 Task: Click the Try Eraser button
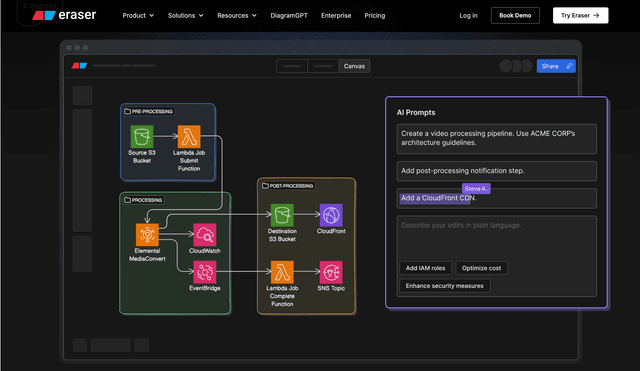click(580, 16)
